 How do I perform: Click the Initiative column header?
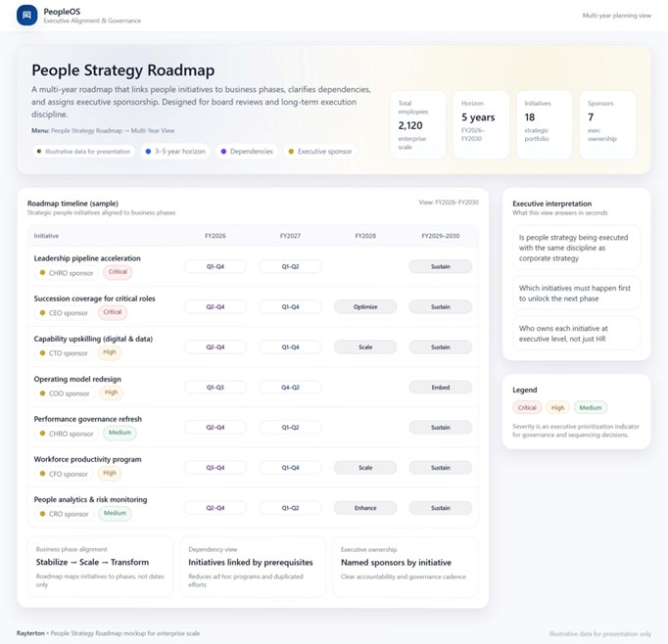coord(46,236)
